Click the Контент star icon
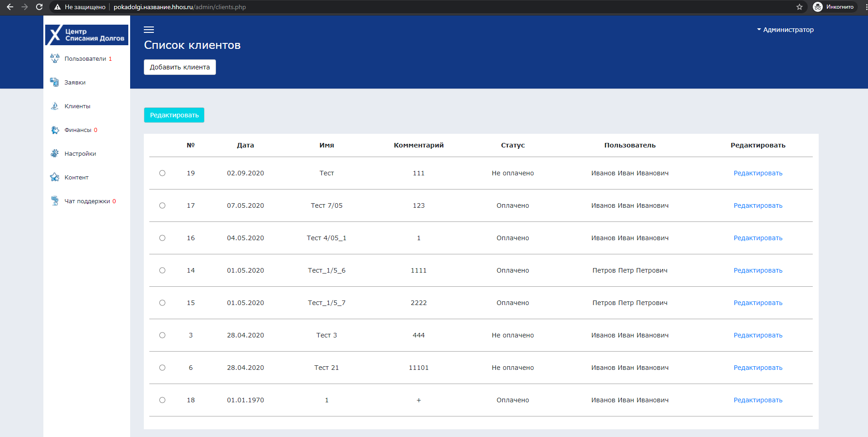868x437 pixels. click(x=55, y=177)
